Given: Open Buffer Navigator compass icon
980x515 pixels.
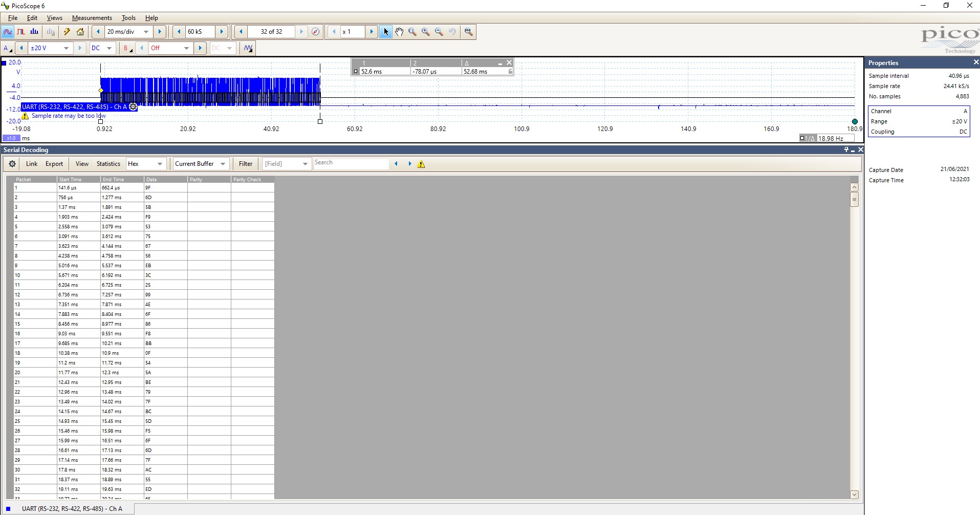Looking at the screenshot, I should click(x=316, y=32).
